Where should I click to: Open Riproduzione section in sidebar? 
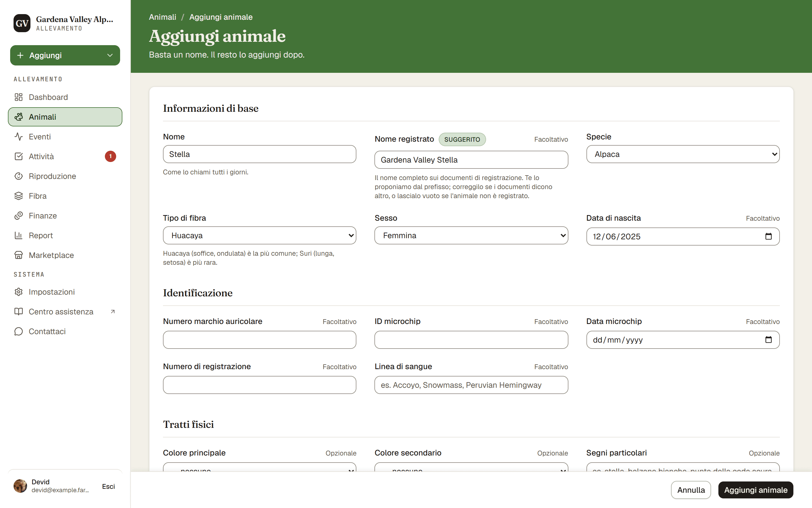pyautogui.click(x=65, y=176)
